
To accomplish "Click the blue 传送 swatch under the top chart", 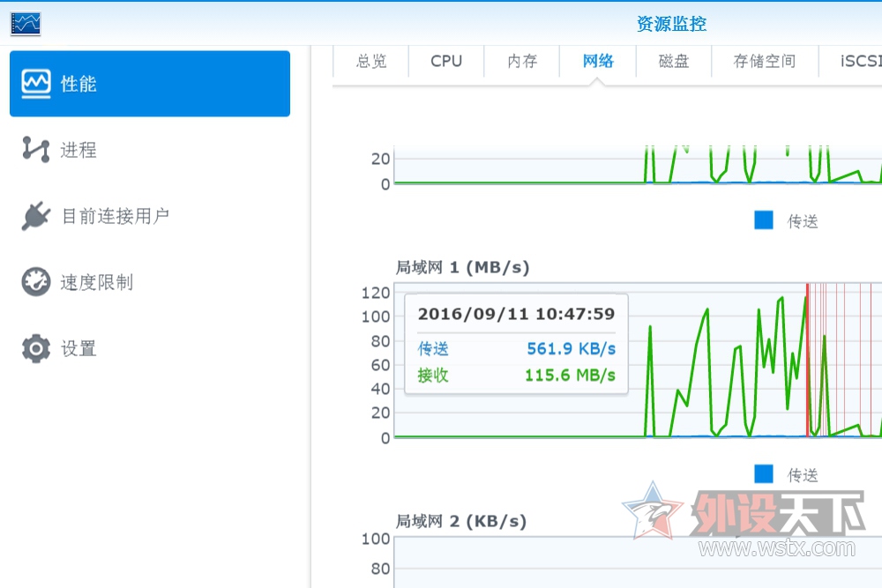I will (x=764, y=220).
